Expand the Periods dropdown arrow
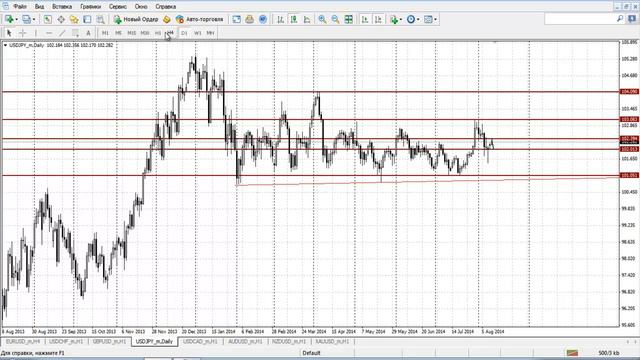Screen dimensions: 640x360 [x=418, y=19]
